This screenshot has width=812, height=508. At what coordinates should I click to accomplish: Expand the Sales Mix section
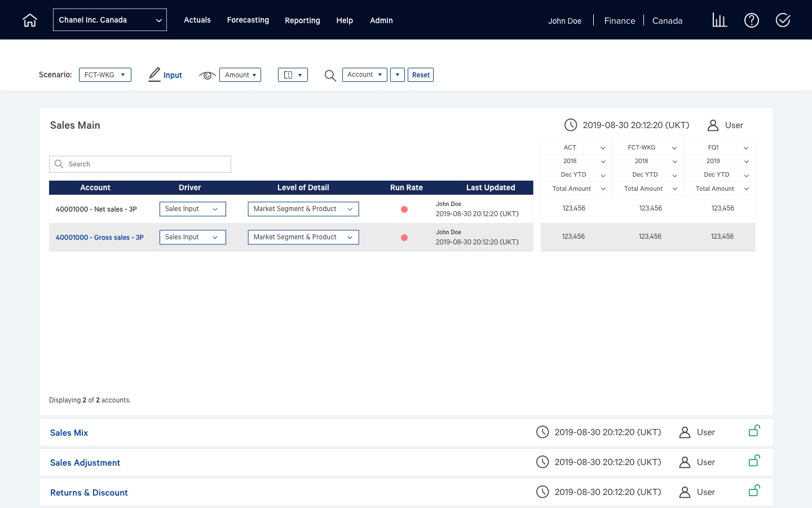click(x=69, y=433)
